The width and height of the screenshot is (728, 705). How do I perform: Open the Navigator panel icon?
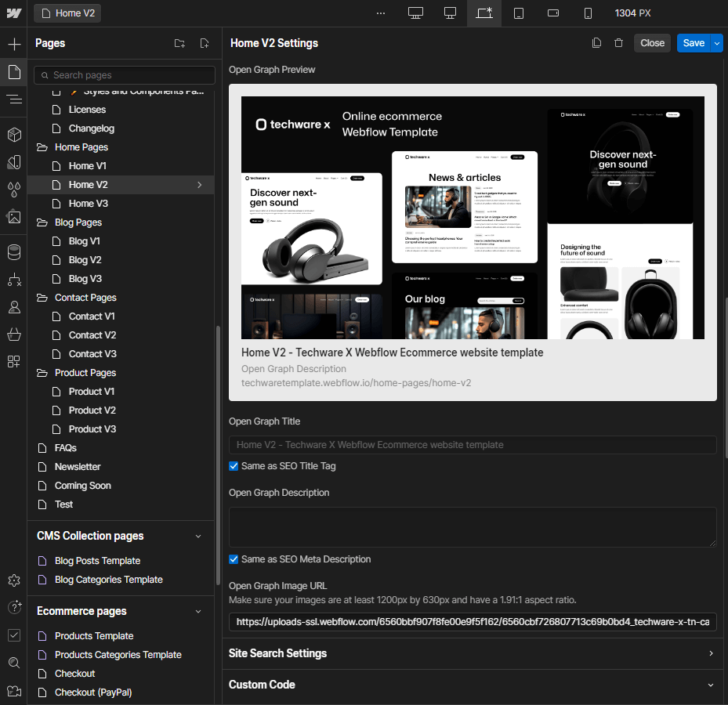tap(13, 99)
